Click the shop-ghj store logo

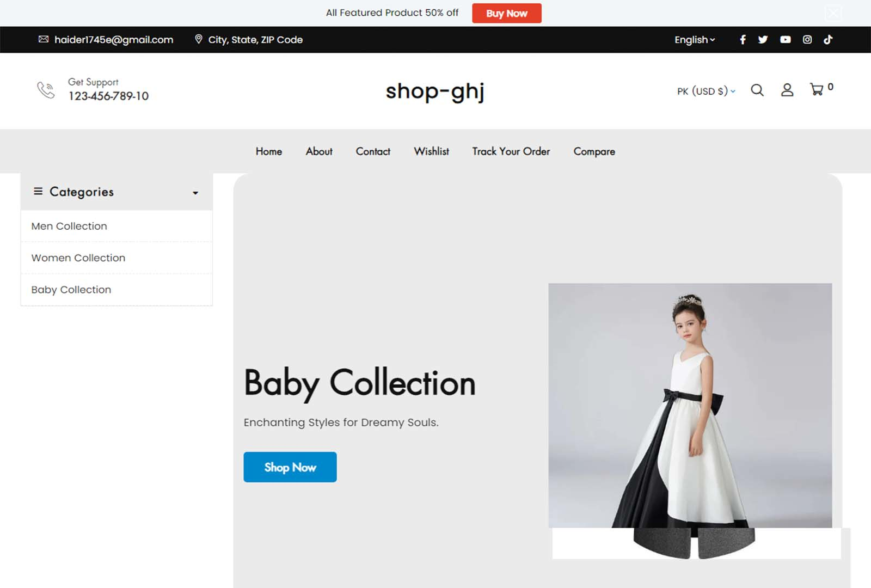click(435, 91)
